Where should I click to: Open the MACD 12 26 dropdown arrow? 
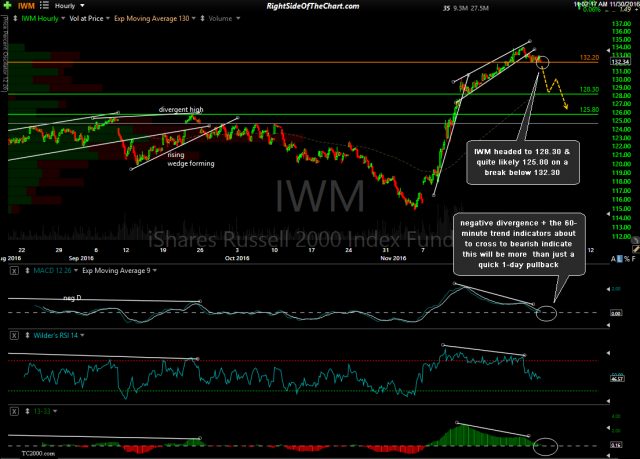(x=76, y=271)
